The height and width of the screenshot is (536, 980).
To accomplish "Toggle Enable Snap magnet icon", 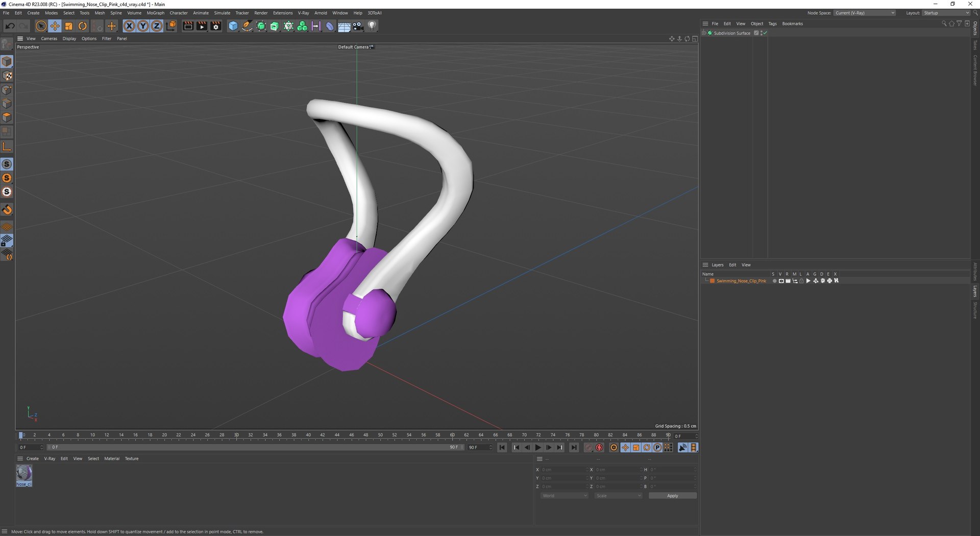I will 7,210.
